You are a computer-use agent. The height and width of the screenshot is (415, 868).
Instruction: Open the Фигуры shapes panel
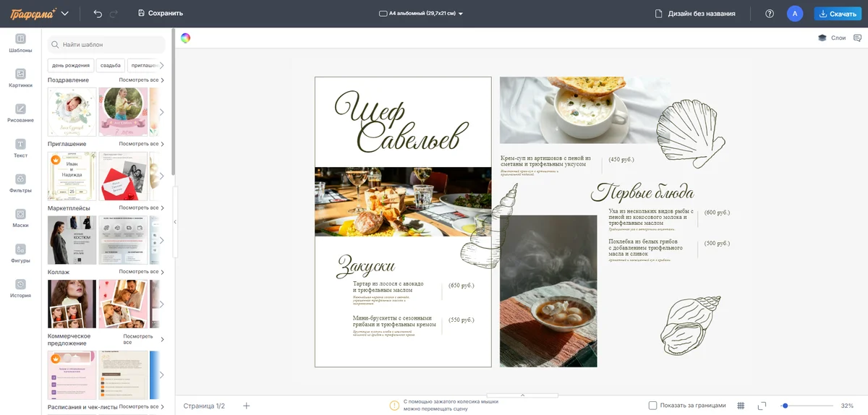[x=20, y=254]
